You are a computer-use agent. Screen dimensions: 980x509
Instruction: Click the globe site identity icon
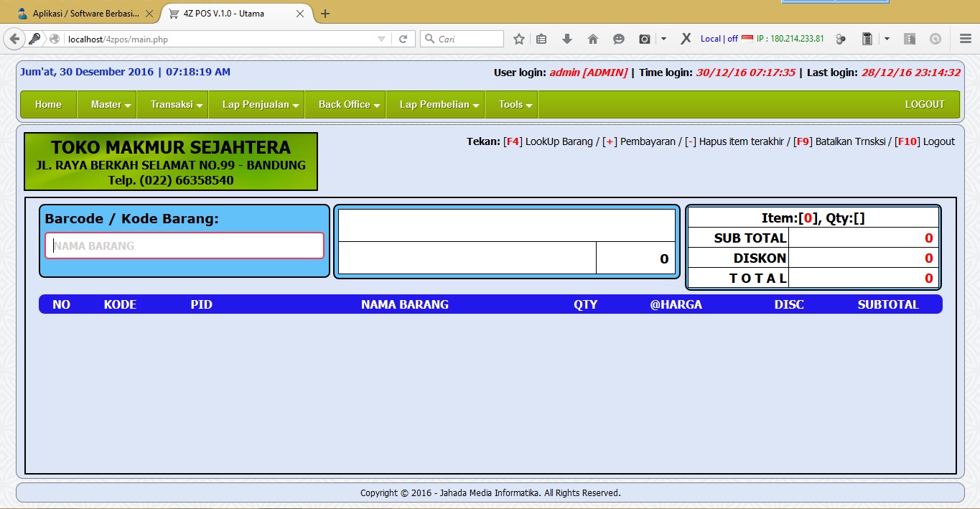55,39
